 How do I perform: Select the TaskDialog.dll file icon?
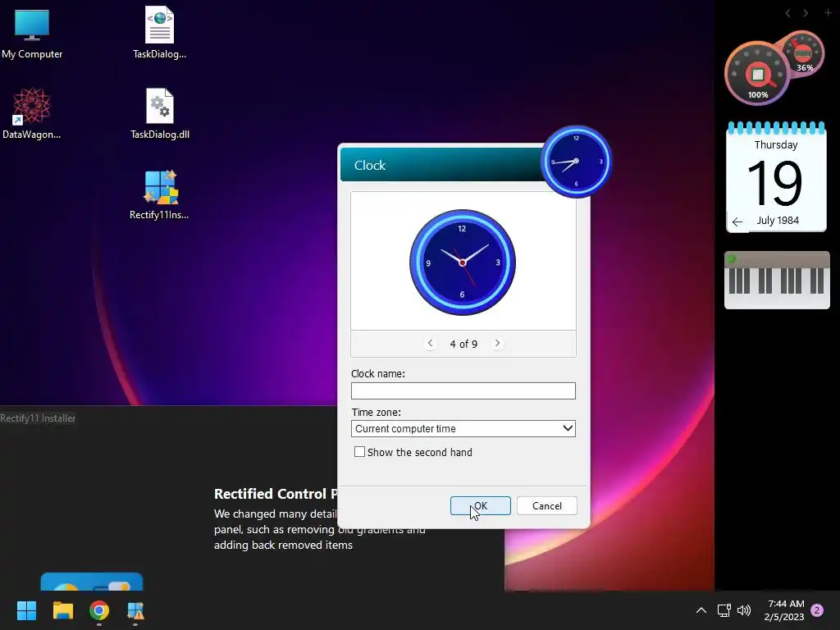coord(160,113)
